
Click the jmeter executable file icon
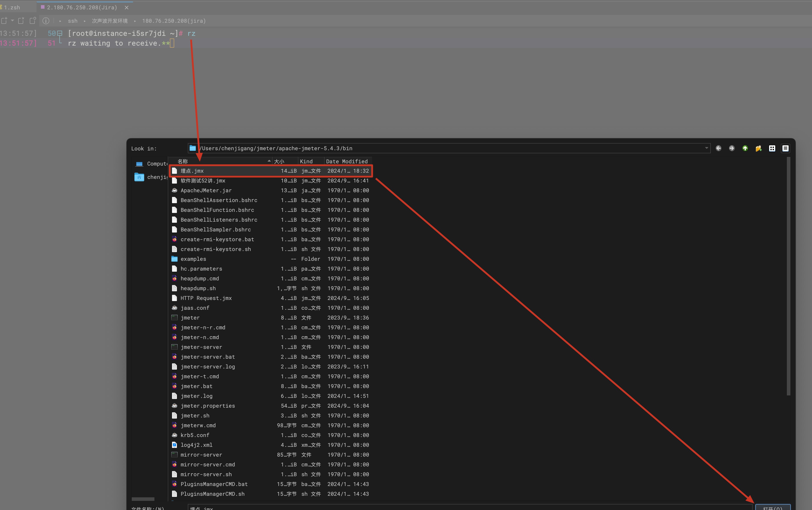174,318
